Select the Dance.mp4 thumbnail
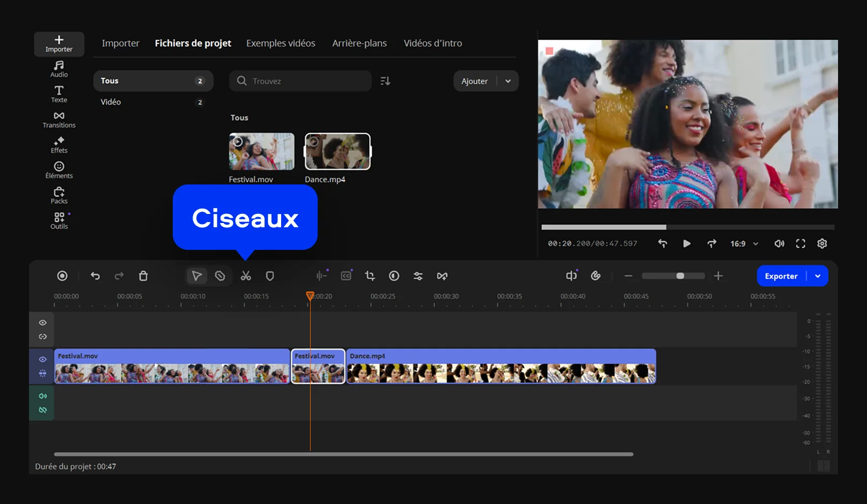Screen dimensions: 867x504 tap(337, 151)
